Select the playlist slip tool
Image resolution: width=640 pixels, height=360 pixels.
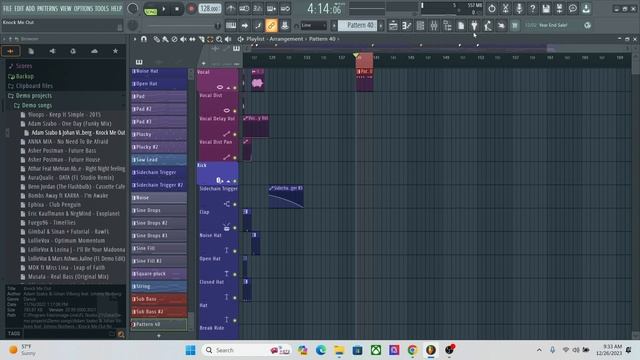tap(192, 39)
